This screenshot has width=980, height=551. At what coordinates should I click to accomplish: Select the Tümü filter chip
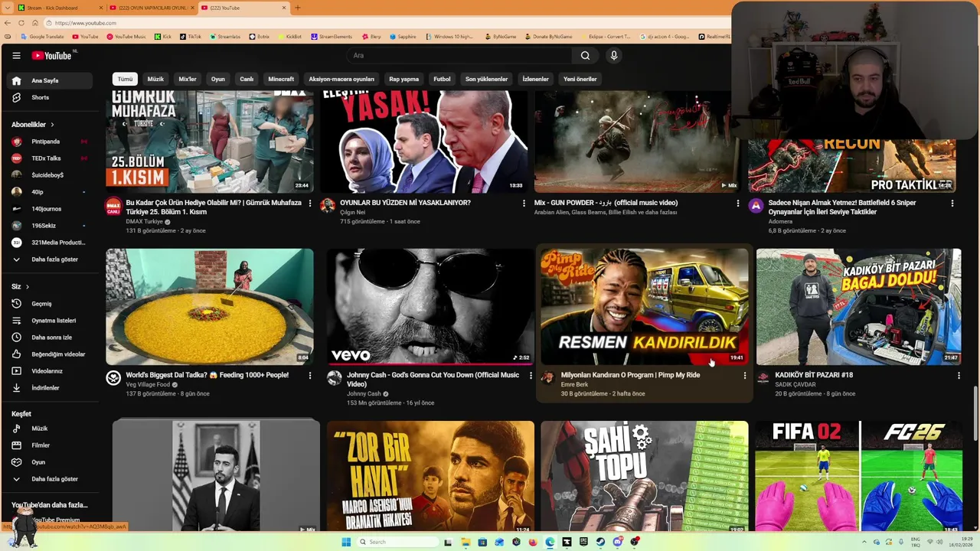(x=125, y=79)
